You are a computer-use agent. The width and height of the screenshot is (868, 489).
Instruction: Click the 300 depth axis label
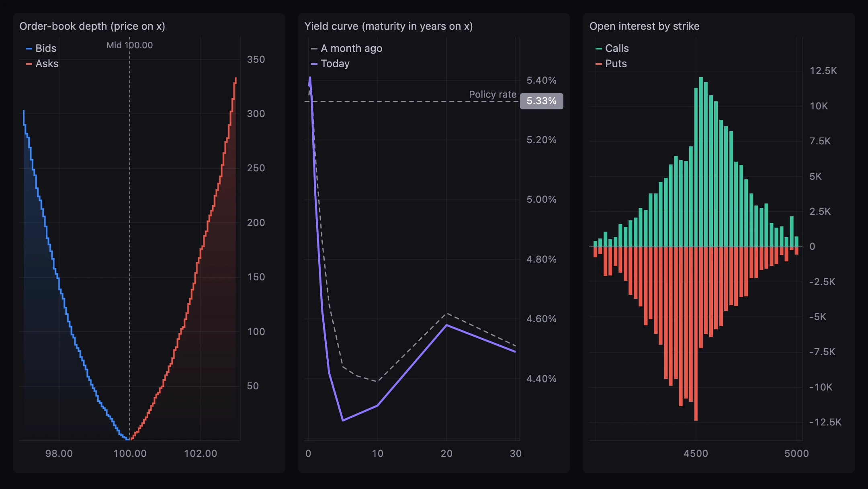pos(256,114)
